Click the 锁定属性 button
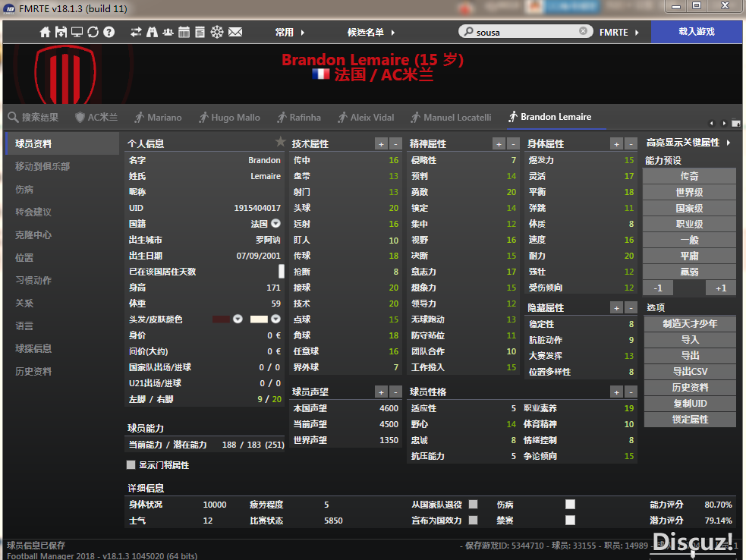Image resolution: width=746 pixels, height=560 pixels. [690, 420]
